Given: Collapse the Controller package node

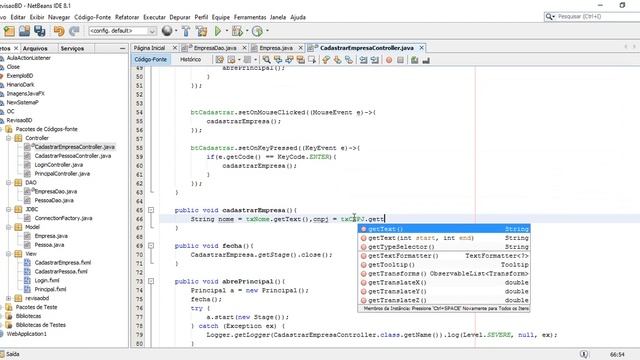Looking at the screenshot, I should coord(9,138).
